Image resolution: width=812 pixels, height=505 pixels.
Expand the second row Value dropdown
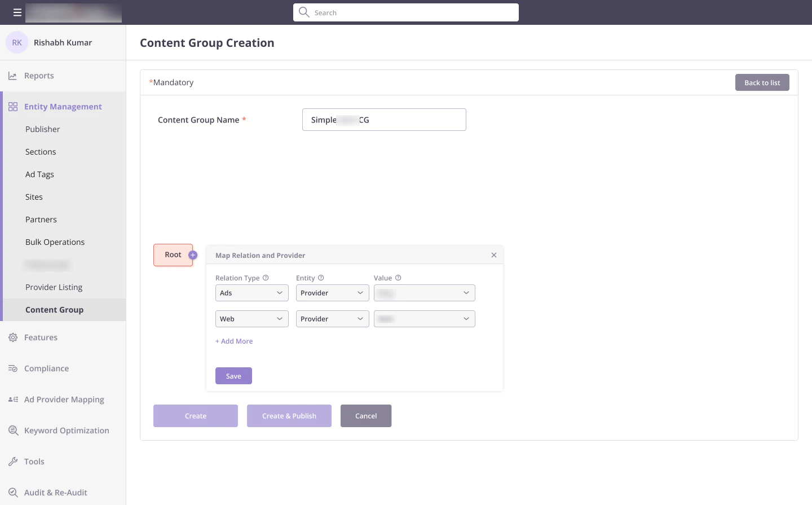pos(425,319)
